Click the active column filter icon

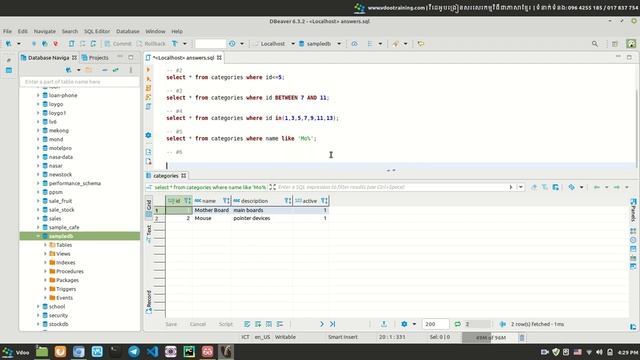click(x=324, y=201)
